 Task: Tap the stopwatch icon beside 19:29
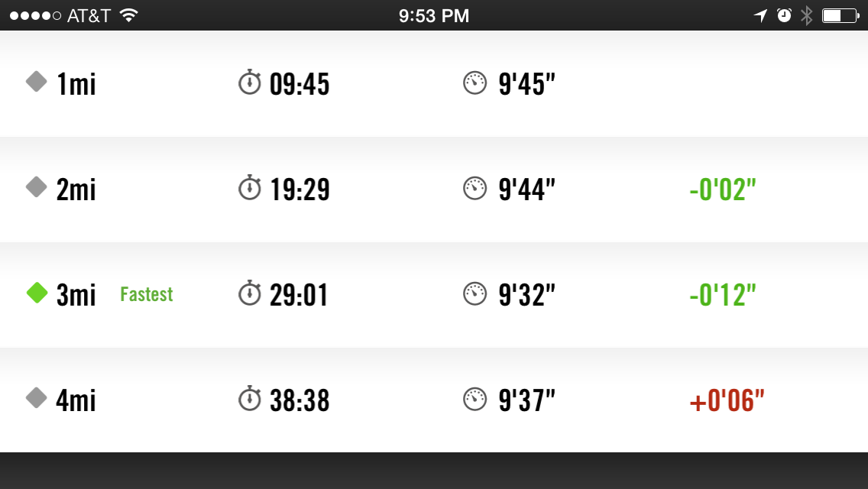250,188
